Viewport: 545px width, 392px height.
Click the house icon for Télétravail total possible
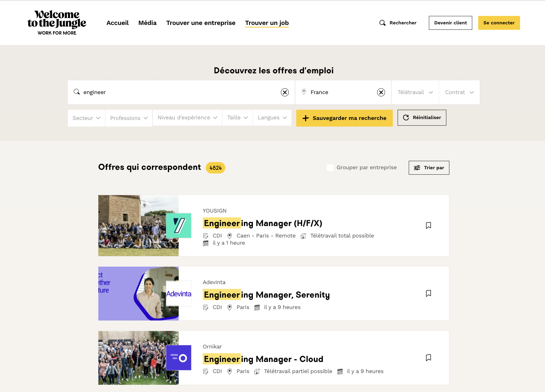click(303, 236)
